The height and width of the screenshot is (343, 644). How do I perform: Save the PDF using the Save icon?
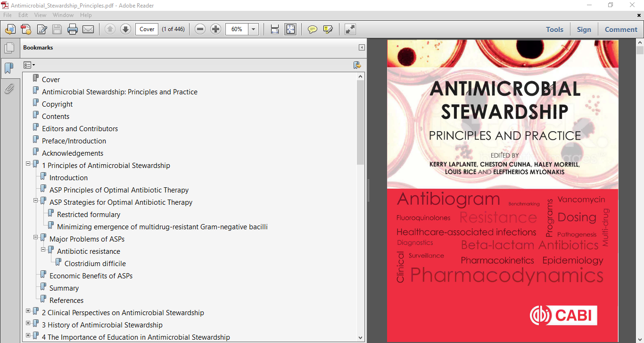[x=57, y=29]
